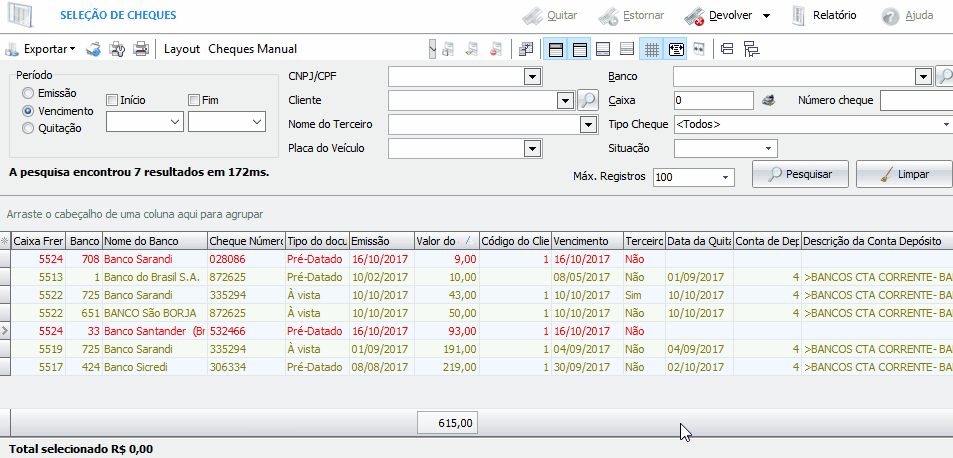Click the save layout icon
Viewport: 953px width, 458px height.
[x=472, y=49]
